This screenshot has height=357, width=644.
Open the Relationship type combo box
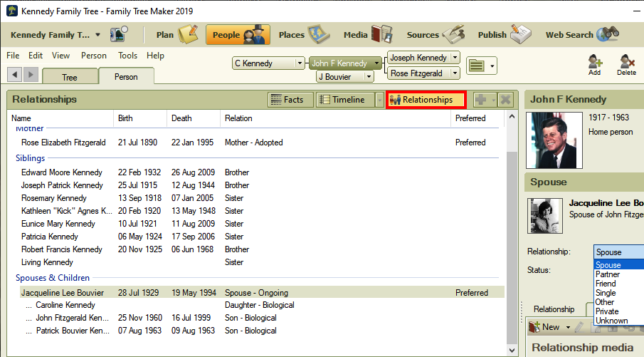pos(618,252)
